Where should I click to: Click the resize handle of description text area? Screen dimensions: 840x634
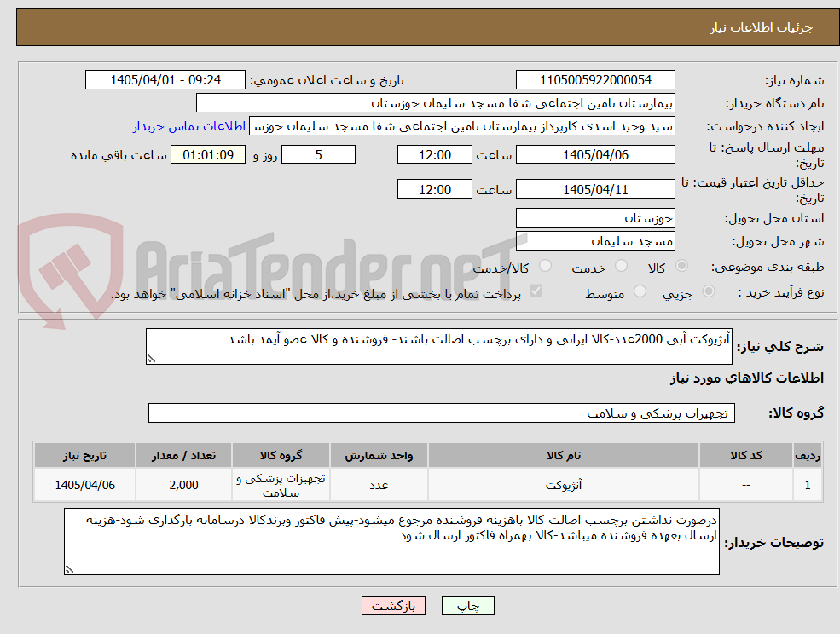pos(151,360)
